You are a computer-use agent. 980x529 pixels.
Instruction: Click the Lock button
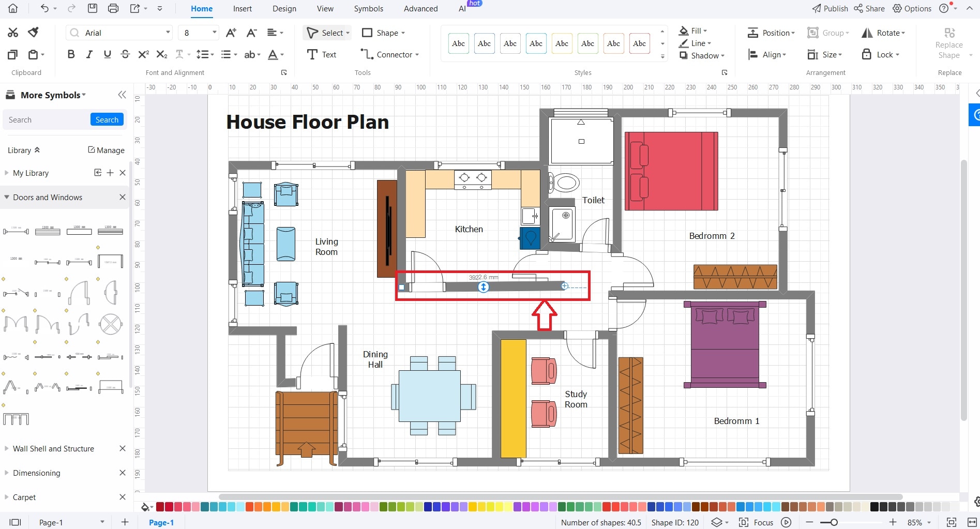click(x=880, y=54)
